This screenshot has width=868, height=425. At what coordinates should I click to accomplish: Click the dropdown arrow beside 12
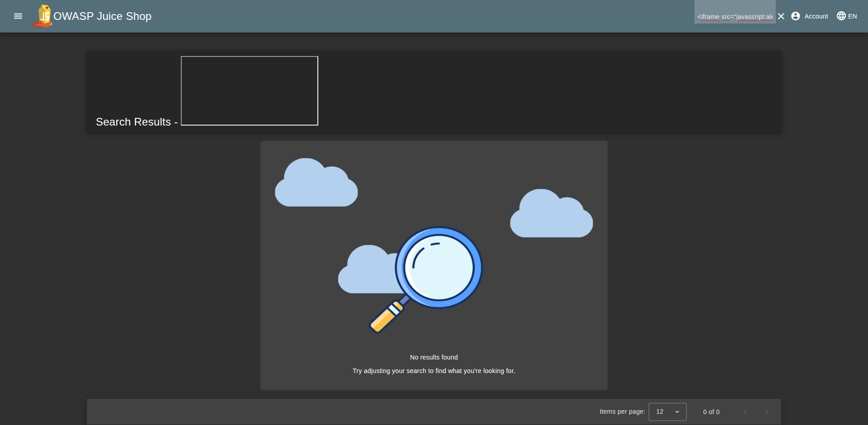[x=677, y=412]
